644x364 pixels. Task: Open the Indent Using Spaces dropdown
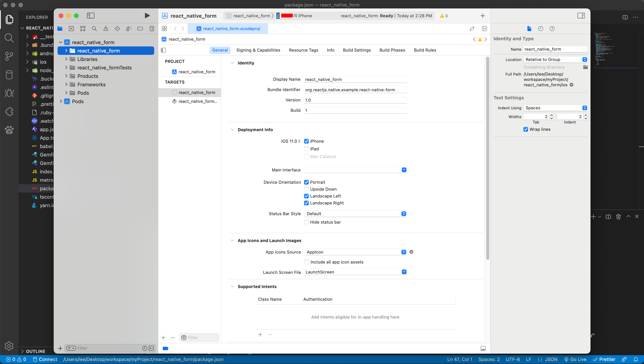click(555, 108)
